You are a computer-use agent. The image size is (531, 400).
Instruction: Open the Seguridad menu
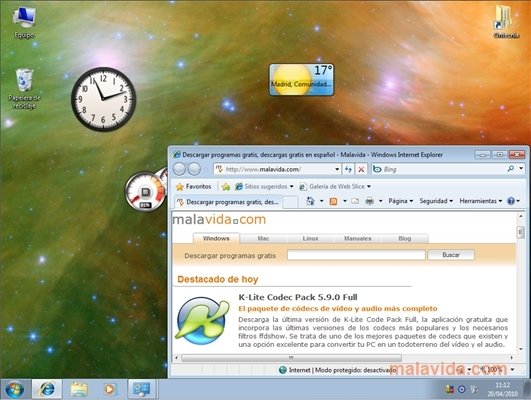pos(436,201)
